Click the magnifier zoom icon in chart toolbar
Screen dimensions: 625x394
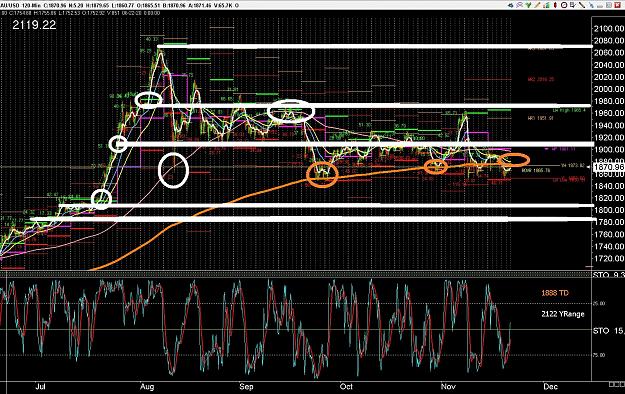click(x=519, y=5)
